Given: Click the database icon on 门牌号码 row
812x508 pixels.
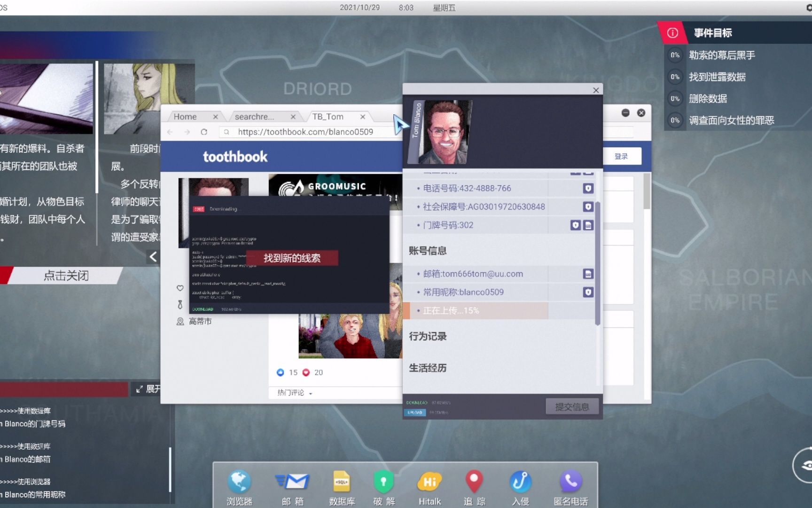Looking at the screenshot, I should click(588, 225).
